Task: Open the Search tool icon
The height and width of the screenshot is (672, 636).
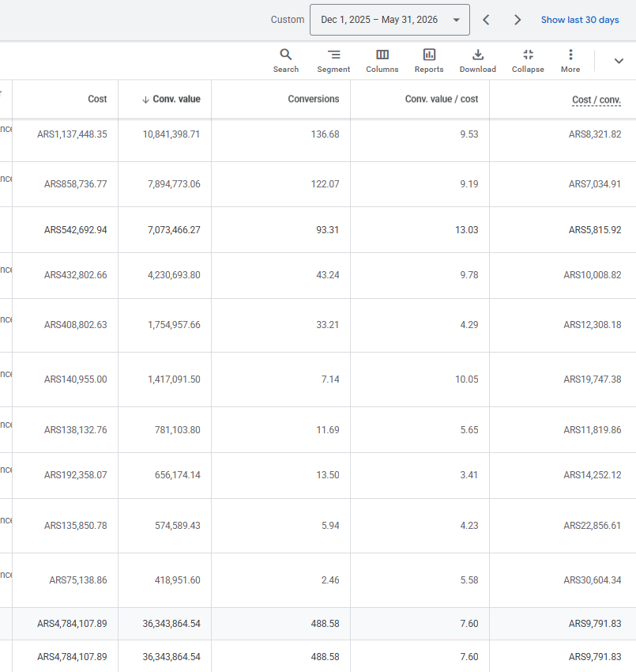Action: 286,55
